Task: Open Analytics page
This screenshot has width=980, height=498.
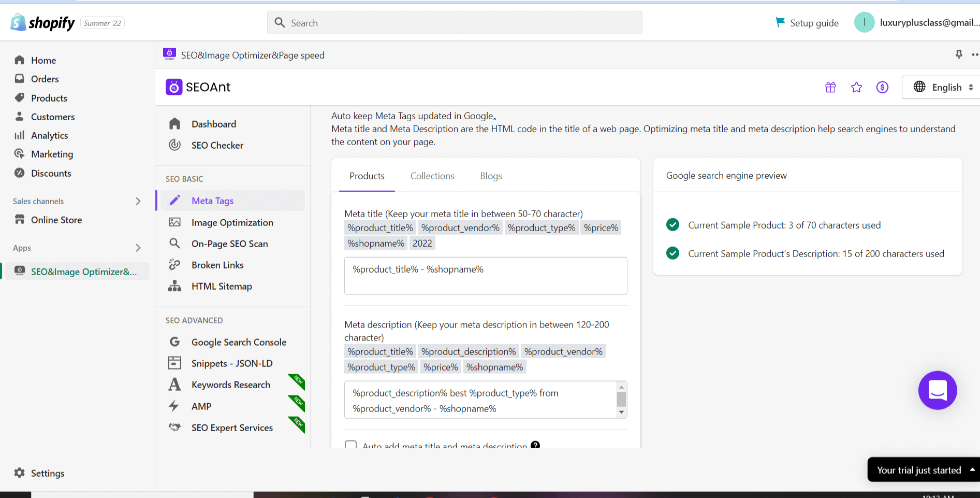Action: coord(49,135)
